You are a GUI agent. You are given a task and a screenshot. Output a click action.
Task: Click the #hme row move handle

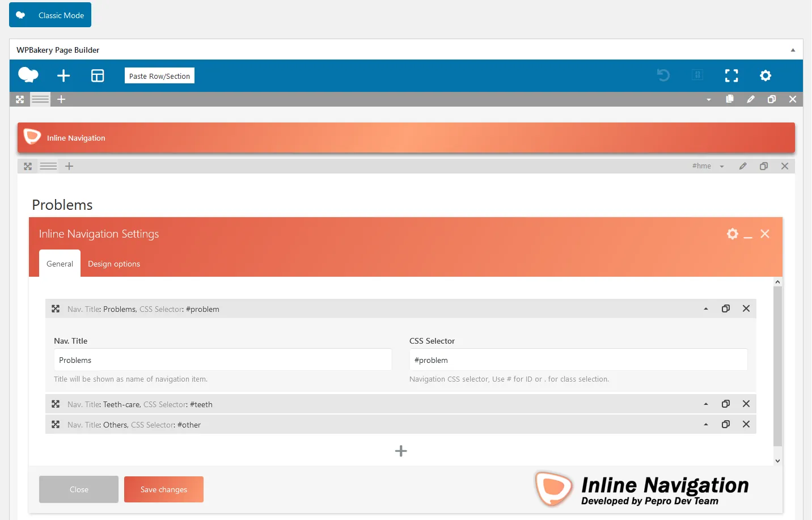28,166
